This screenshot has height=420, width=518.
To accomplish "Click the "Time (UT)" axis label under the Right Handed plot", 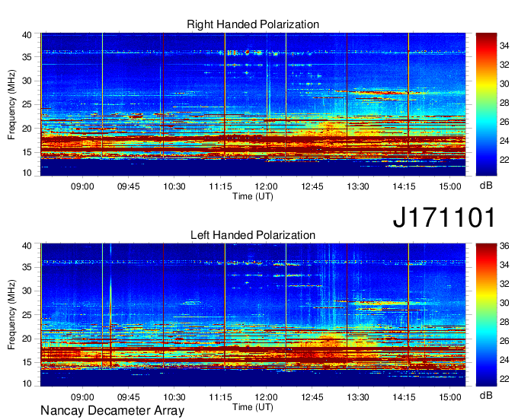I will [x=253, y=196].
